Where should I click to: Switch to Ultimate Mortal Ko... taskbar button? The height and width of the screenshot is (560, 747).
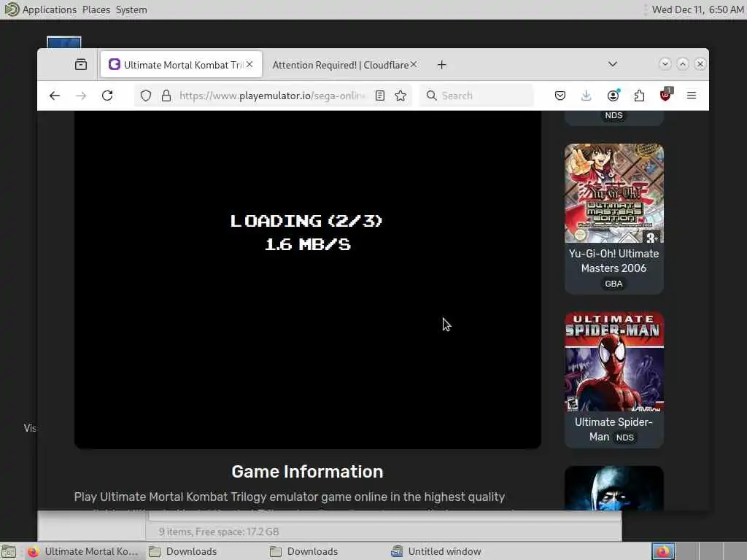(83, 551)
